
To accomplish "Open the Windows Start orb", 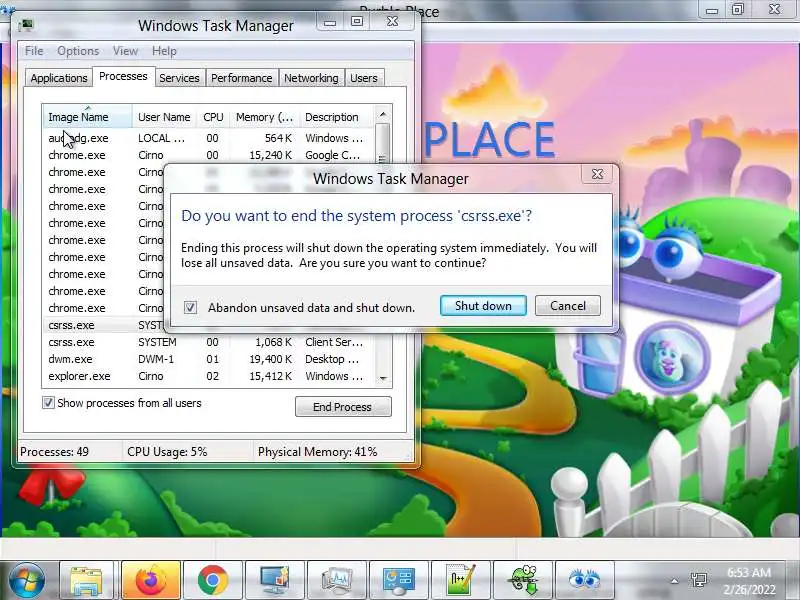I will [27, 580].
